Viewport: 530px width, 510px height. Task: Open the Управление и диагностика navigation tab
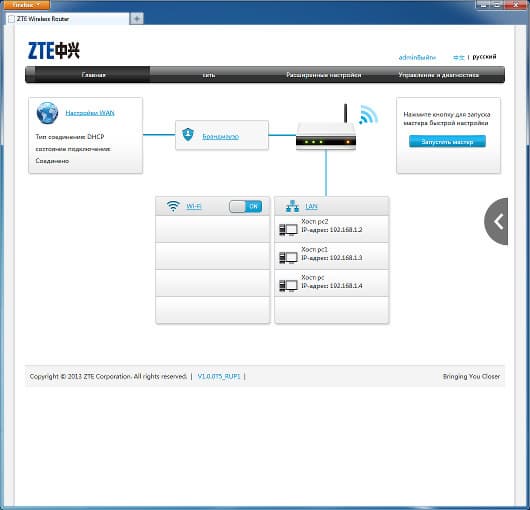(438, 75)
